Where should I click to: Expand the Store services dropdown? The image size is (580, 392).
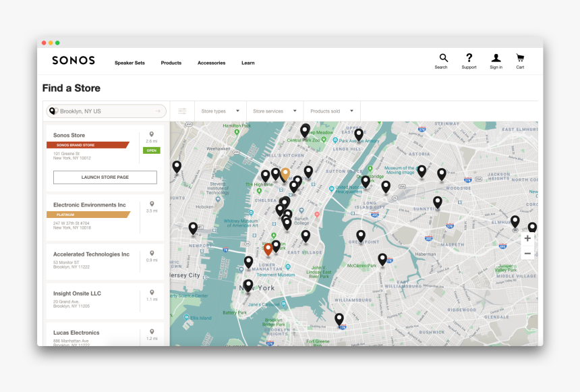coord(275,111)
